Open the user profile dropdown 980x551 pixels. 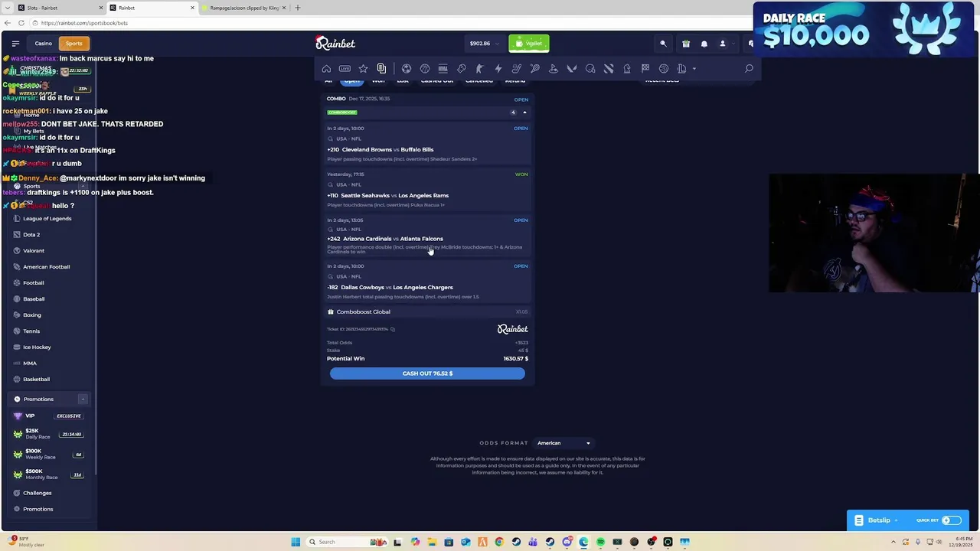click(726, 44)
